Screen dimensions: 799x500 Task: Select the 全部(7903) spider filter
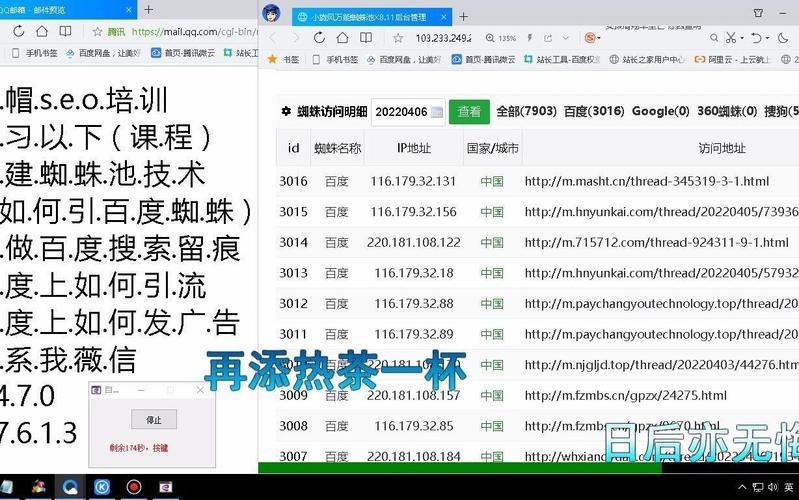526,112
